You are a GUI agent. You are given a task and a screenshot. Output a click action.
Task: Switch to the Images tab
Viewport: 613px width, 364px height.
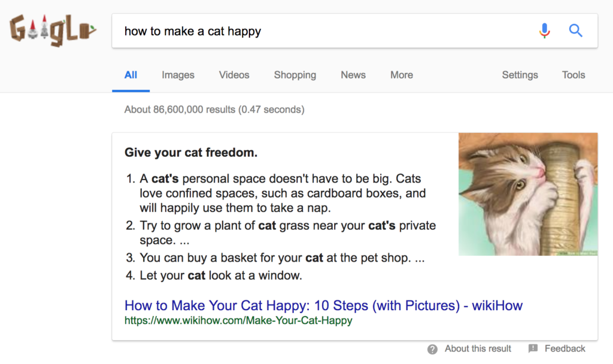pyautogui.click(x=178, y=75)
